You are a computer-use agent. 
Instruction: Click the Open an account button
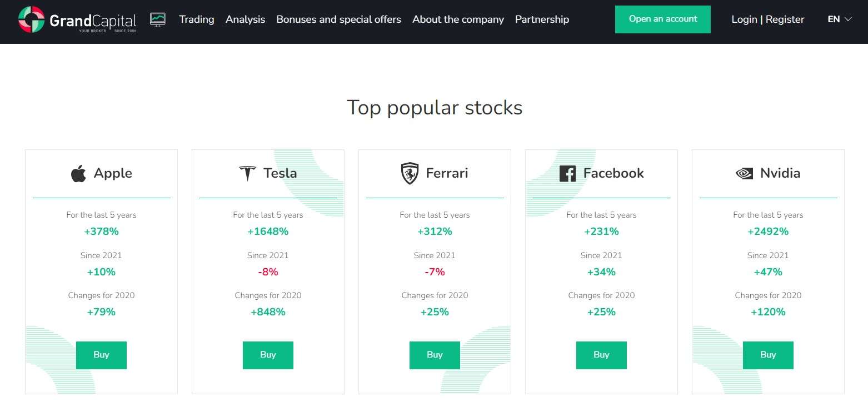click(662, 19)
